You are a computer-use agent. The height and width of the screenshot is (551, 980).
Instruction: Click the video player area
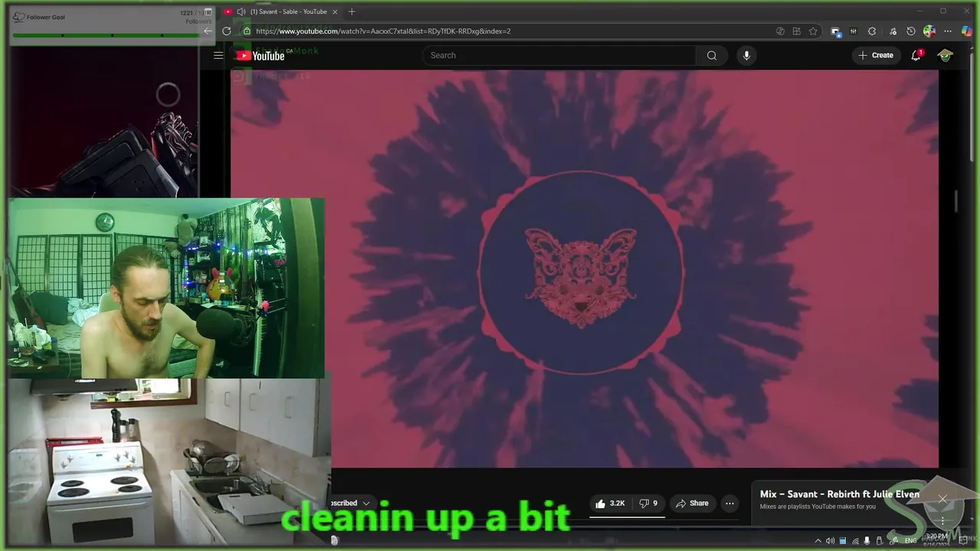(x=584, y=269)
